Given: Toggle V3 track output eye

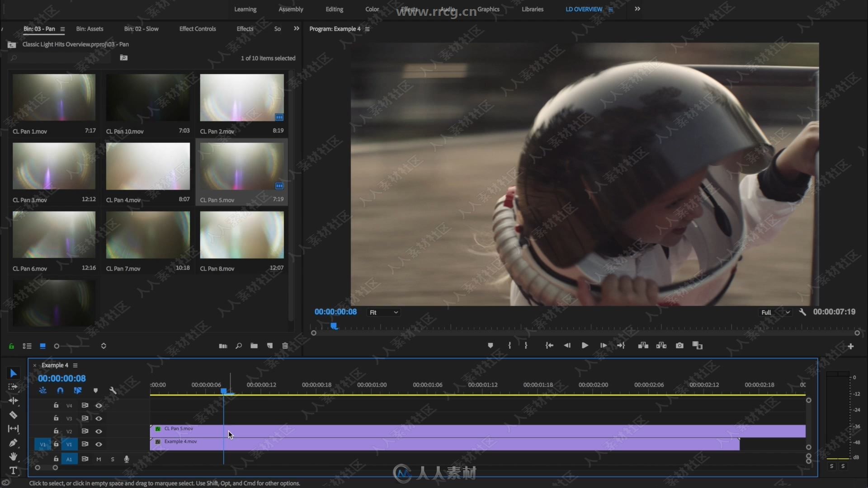Looking at the screenshot, I should click(99, 418).
